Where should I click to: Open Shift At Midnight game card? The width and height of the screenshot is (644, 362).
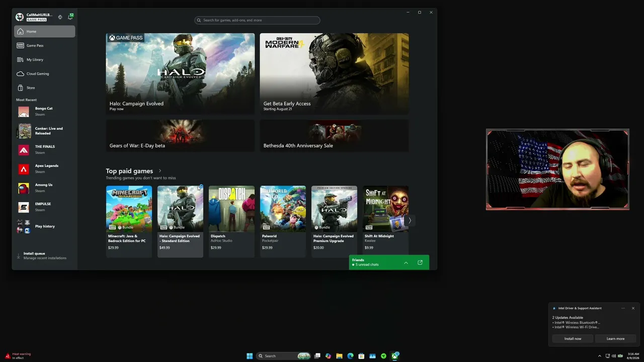(x=385, y=222)
